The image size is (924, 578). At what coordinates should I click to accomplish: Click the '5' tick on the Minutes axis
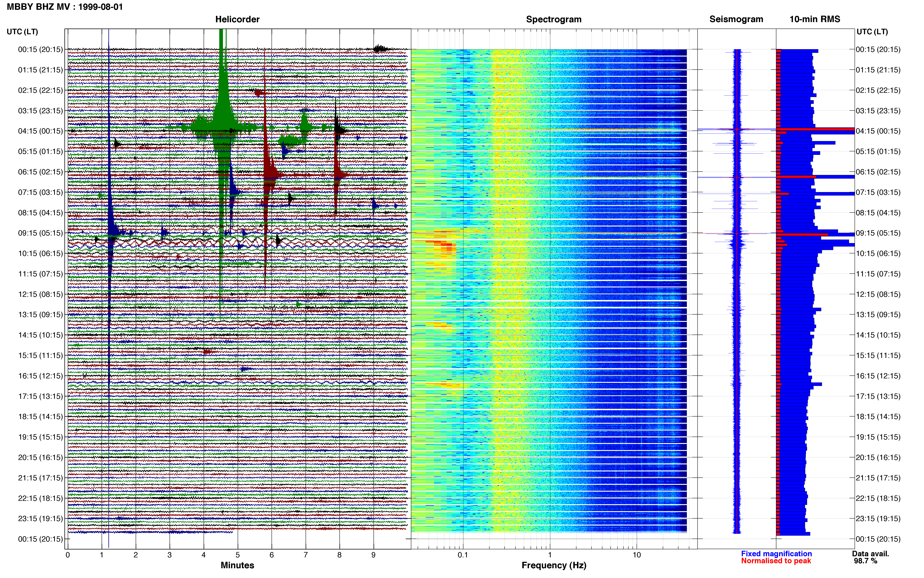click(x=238, y=555)
